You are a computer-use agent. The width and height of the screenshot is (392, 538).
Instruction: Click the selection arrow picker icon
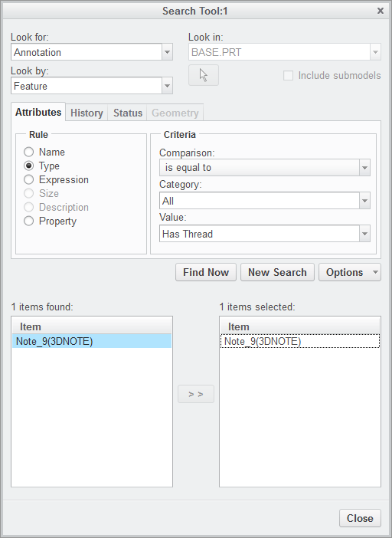(x=204, y=75)
